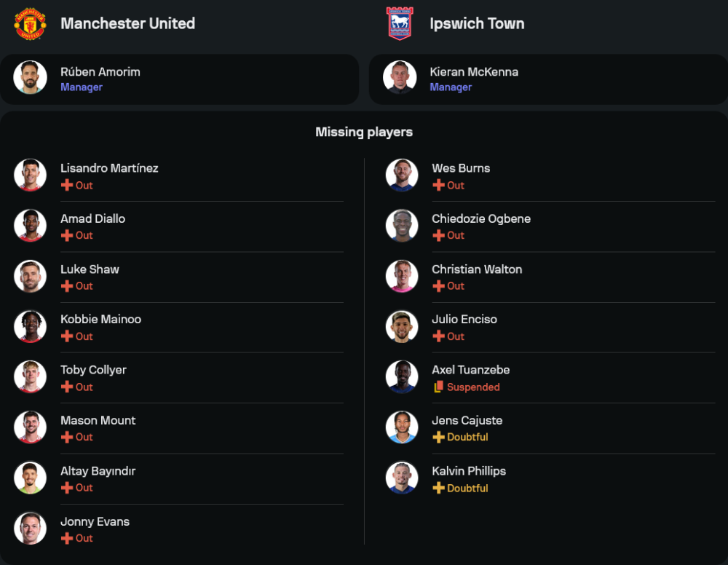Open Kieran McKenna's manager photo
This screenshot has width=728, height=565.
coord(400,78)
